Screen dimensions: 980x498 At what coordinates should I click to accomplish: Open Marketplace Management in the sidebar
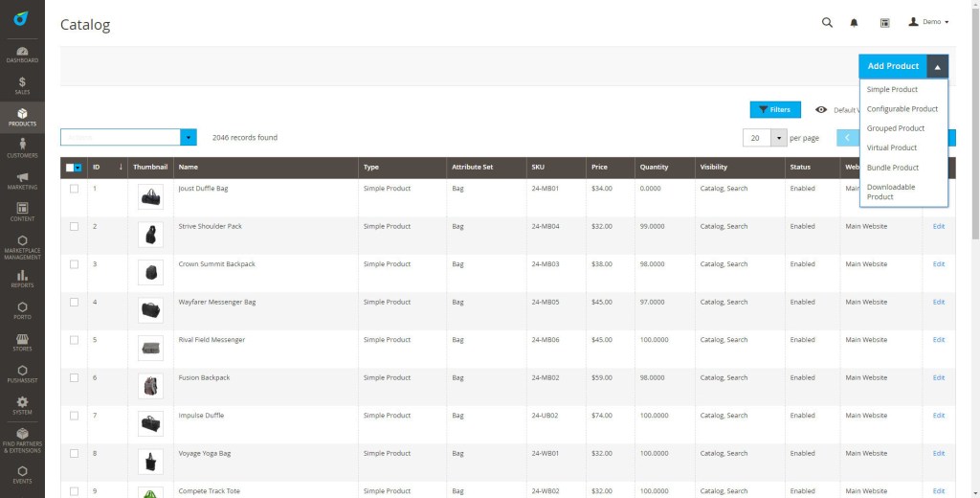tap(22, 248)
